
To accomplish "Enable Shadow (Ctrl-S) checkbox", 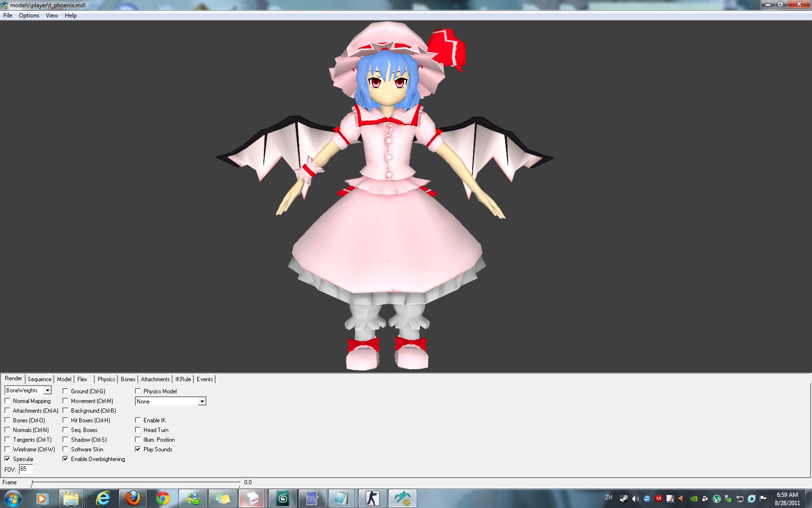I will (x=65, y=439).
